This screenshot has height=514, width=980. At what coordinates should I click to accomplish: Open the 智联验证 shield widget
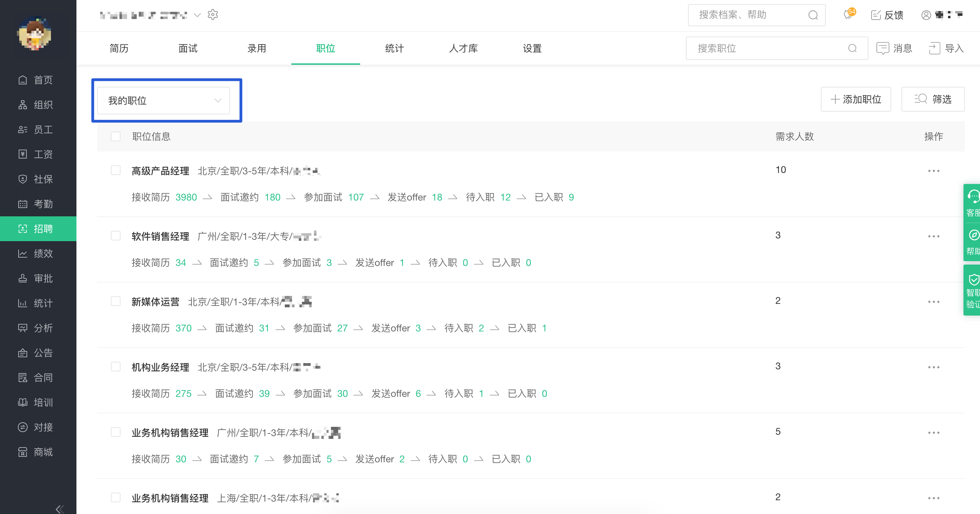972,290
